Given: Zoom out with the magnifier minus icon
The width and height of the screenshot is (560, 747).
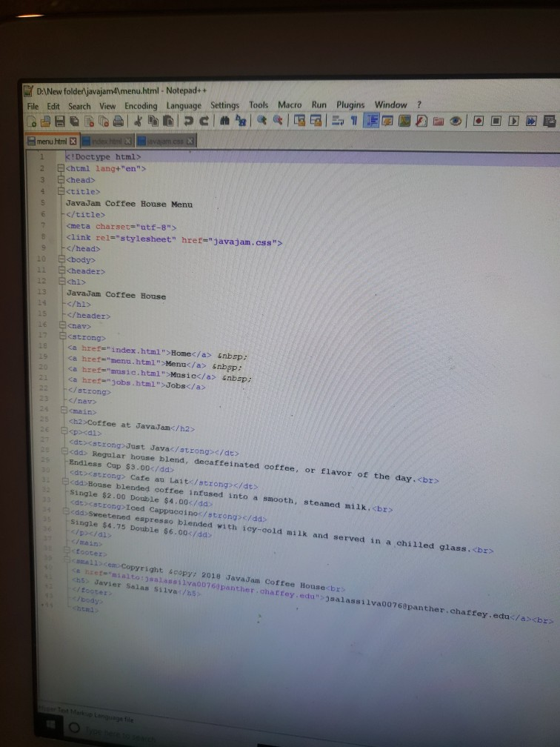Looking at the screenshot, I should (278, 120).
